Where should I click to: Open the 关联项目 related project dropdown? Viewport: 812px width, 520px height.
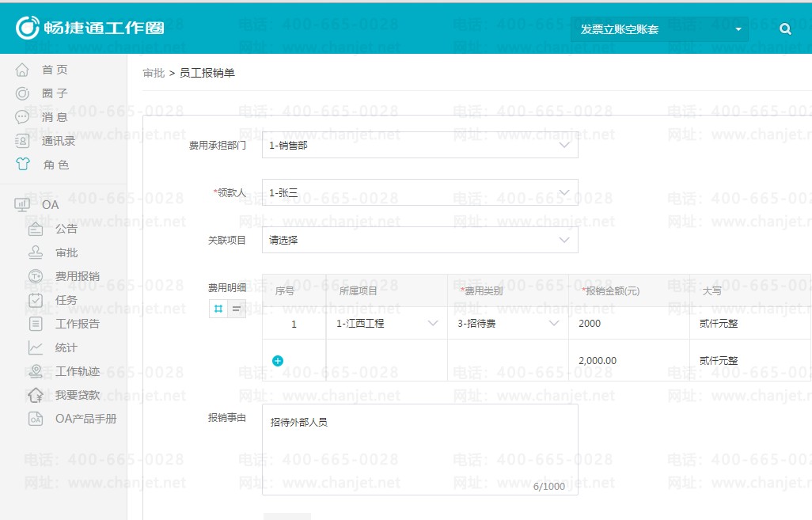coord(419,240)
